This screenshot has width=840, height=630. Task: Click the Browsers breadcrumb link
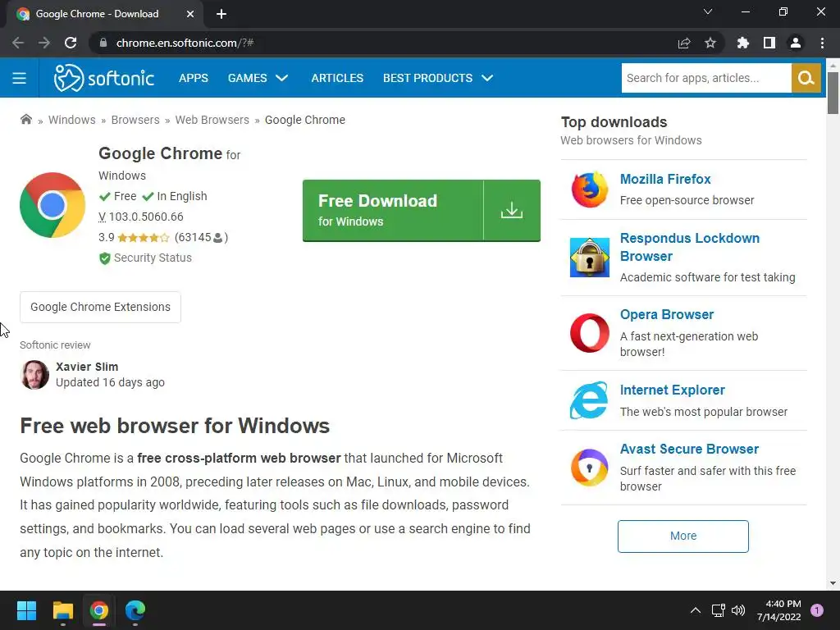(x=135, y=120)
